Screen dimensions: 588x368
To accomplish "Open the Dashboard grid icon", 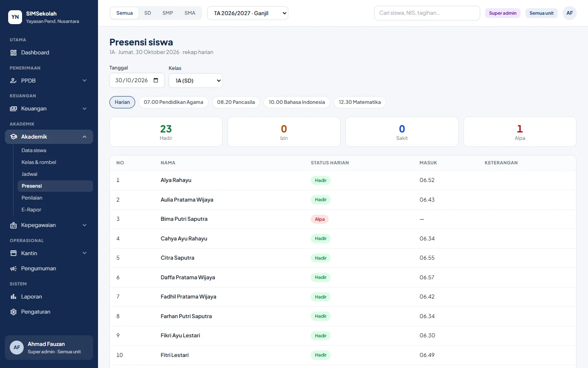I will (13, 53).
